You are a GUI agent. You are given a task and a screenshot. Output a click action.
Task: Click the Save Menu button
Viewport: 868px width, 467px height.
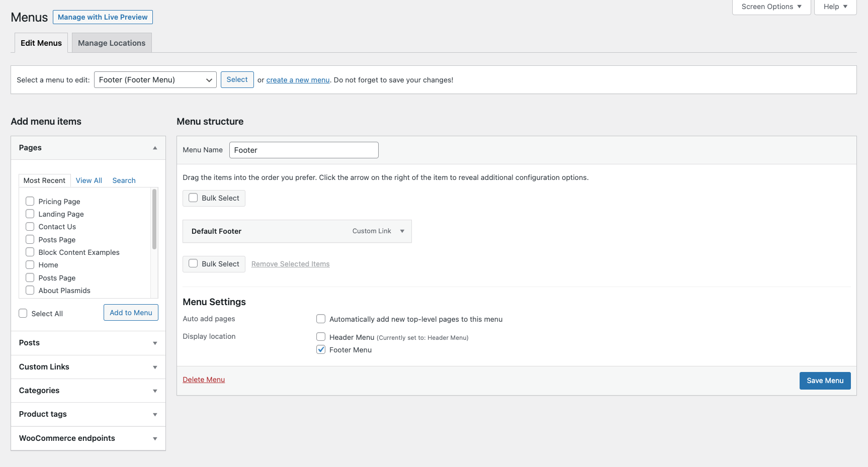tap(825, 381)
